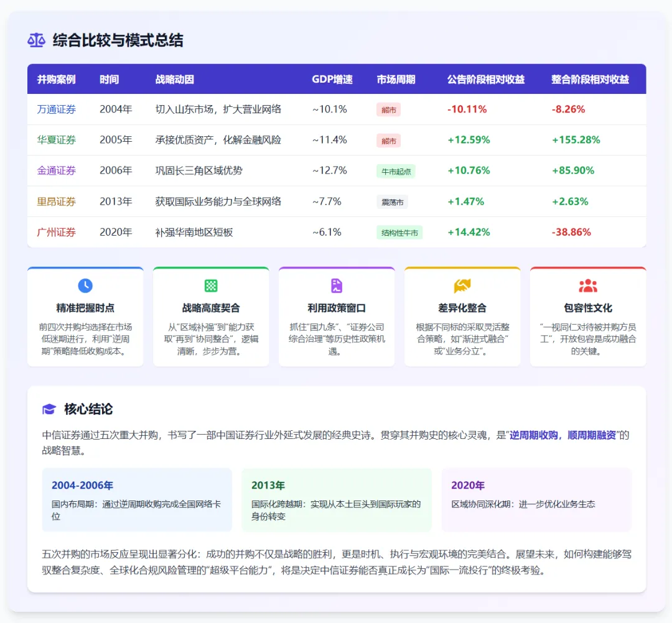Screen dimensions: 672x623
Task: Click the -8.26% integration return value
Action: 568,109
